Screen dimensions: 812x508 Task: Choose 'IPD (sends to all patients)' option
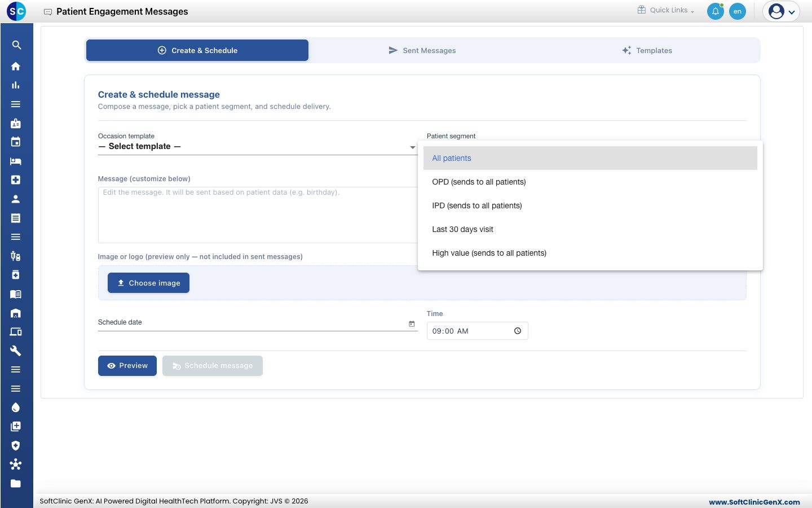(x=590, y=205)
